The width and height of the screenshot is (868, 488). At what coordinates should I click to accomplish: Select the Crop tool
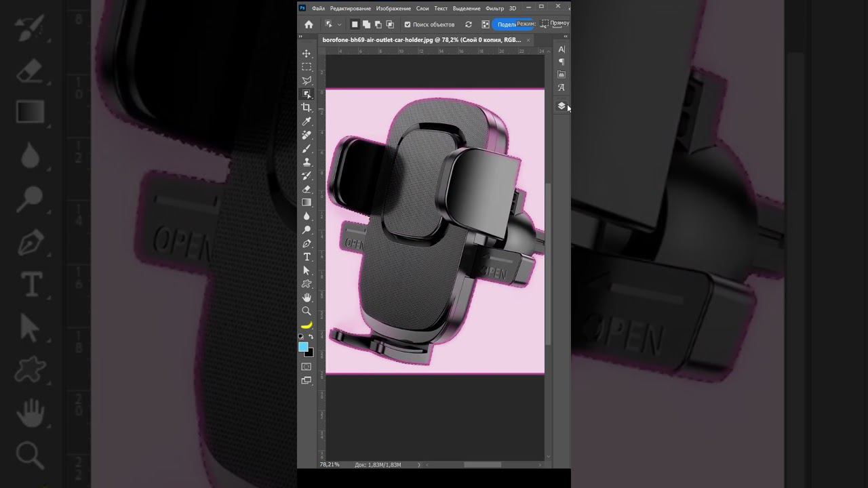(307, 108)
